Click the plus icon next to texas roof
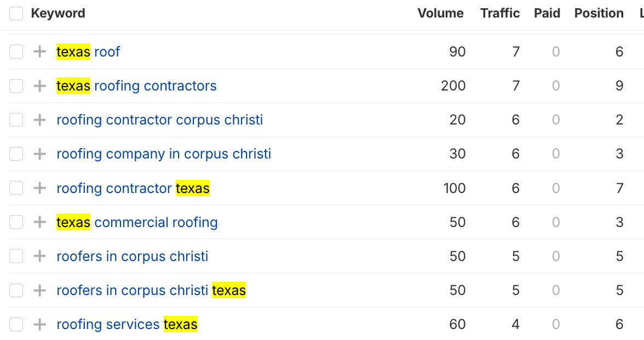The image size is (644, 340). pos(39,52)
